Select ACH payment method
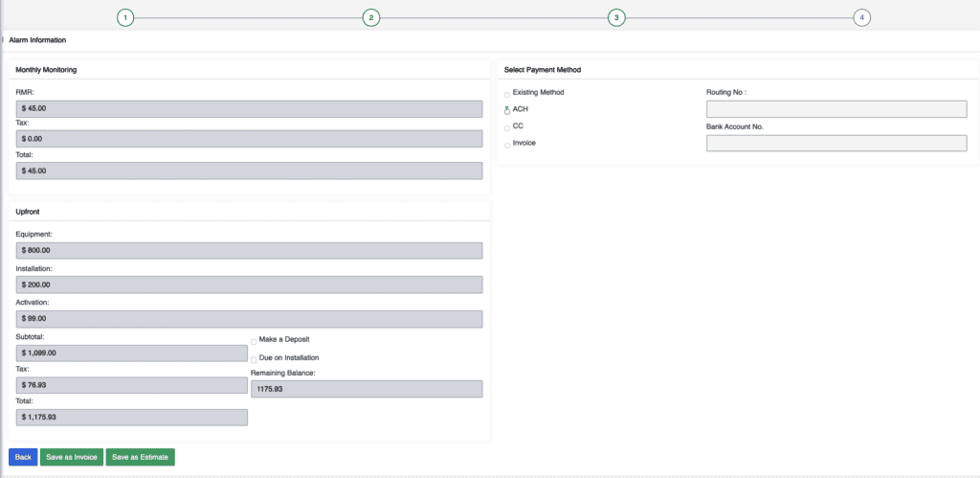This screenshot has height=478, width=980. [x=507, y=111]
